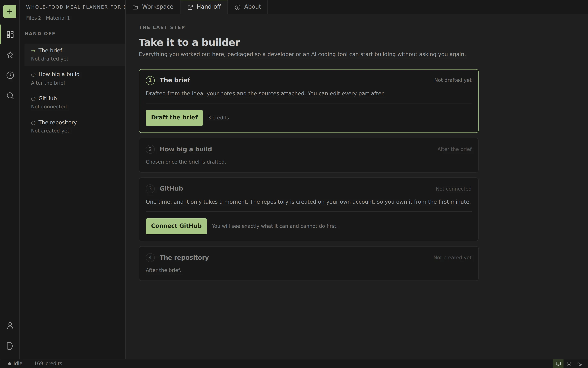Open the user account icon

point(10,325)
